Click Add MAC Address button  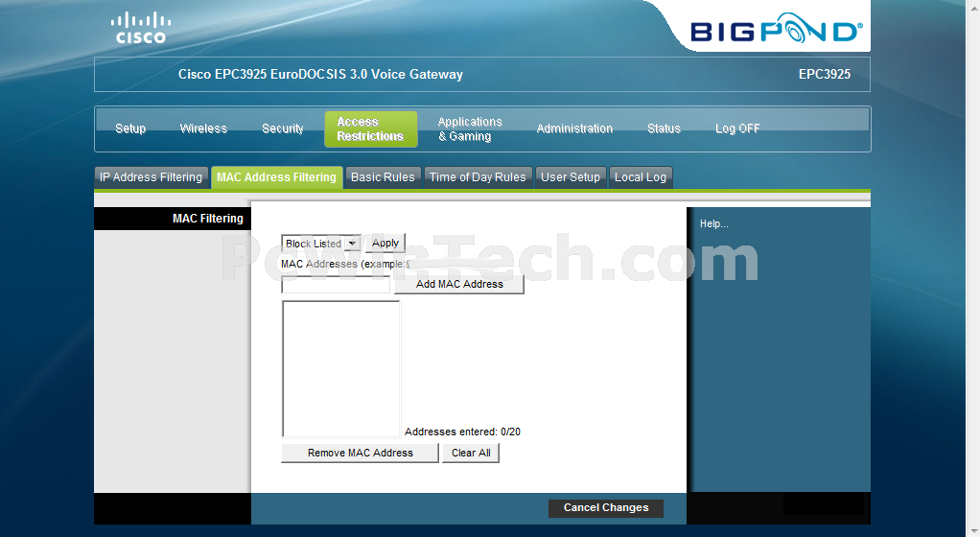click(459, 284)
